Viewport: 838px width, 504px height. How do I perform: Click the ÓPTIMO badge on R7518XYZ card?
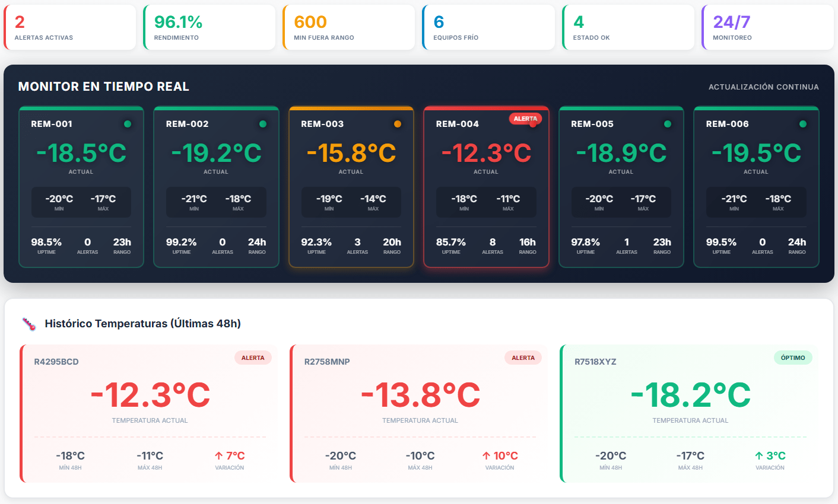pos(793,358)
